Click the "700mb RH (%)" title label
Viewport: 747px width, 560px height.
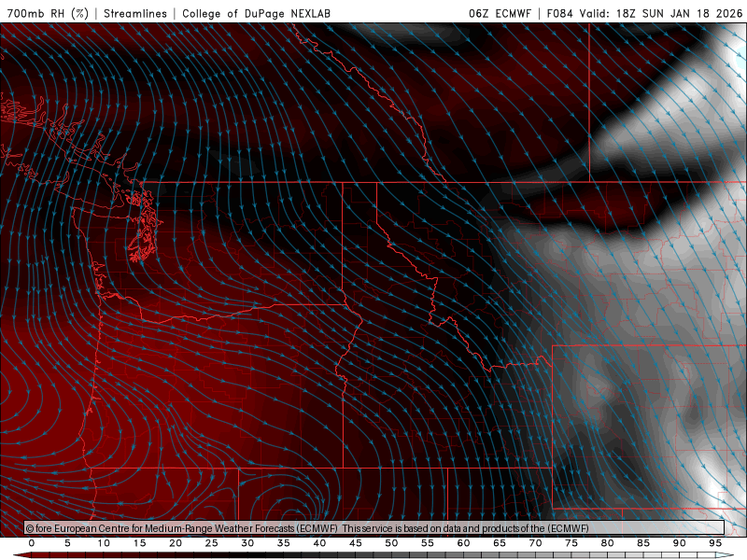coord(48,13)
